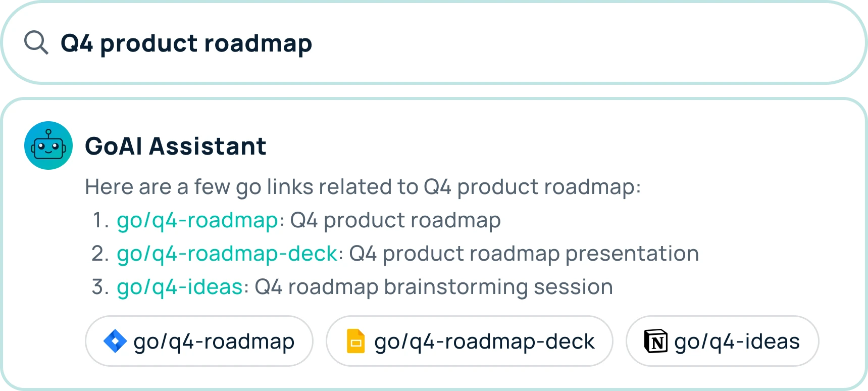Open the go/q4-roadmap link in list

(197, 221)
